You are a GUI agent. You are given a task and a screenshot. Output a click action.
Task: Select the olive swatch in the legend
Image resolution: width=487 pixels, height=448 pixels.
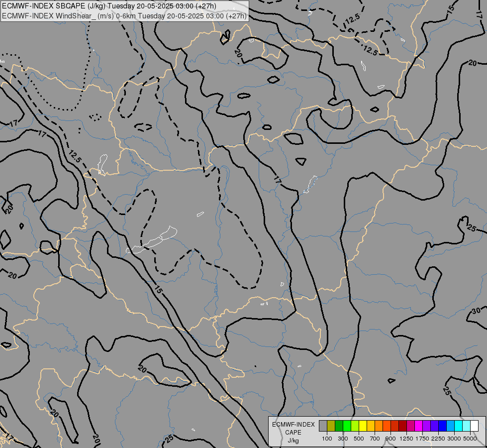tap(331, 426)
